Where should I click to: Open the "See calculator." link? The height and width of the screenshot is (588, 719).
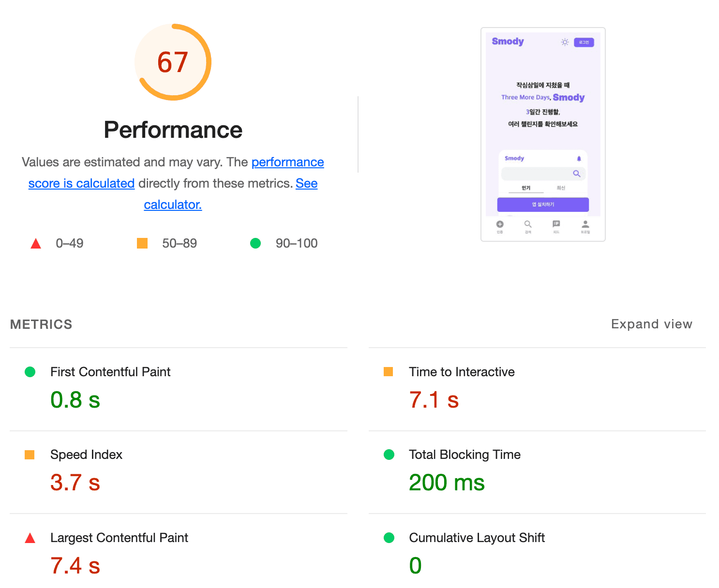tap(173, 205)
